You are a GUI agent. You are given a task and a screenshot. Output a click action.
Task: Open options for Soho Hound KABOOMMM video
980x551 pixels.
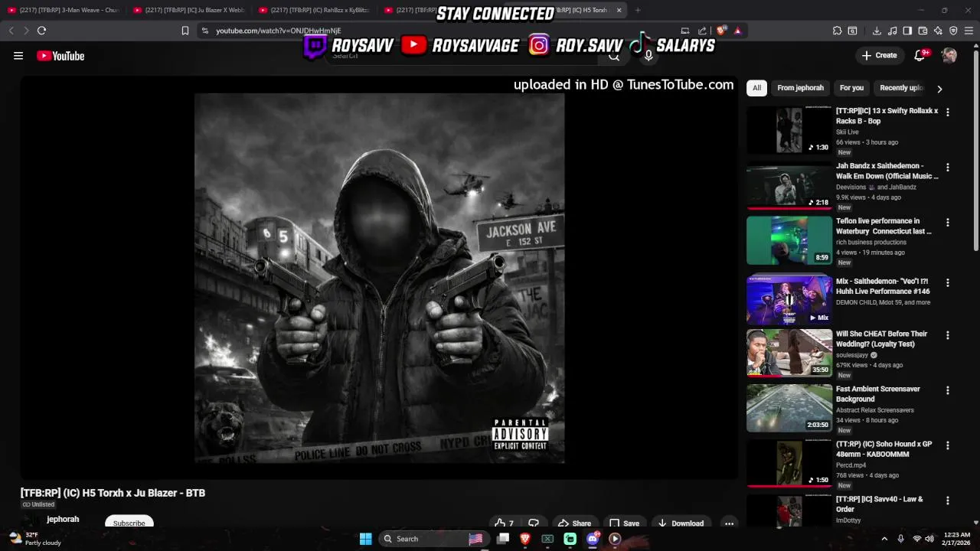coord(947,445)
